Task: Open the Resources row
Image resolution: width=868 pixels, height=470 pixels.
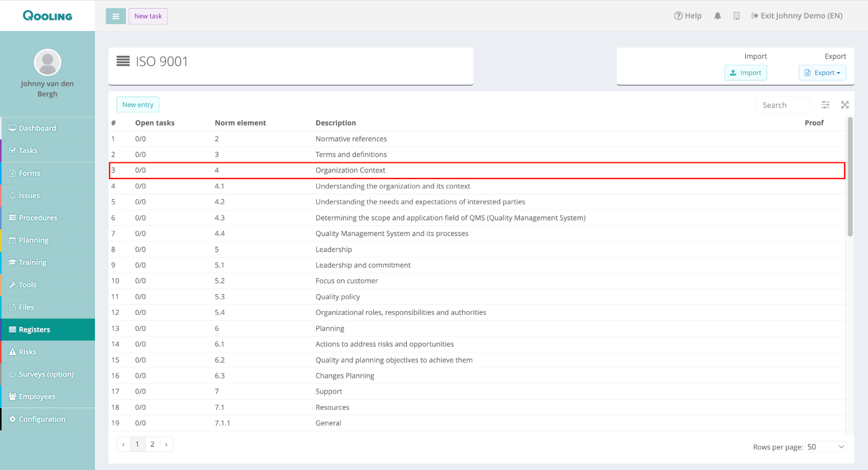Action: (477, 407)
